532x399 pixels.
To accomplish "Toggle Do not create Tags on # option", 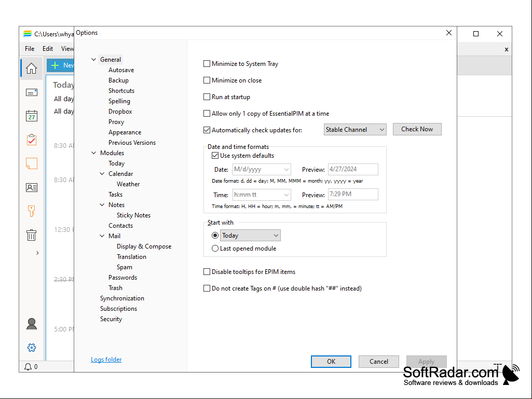I will 207,288.
